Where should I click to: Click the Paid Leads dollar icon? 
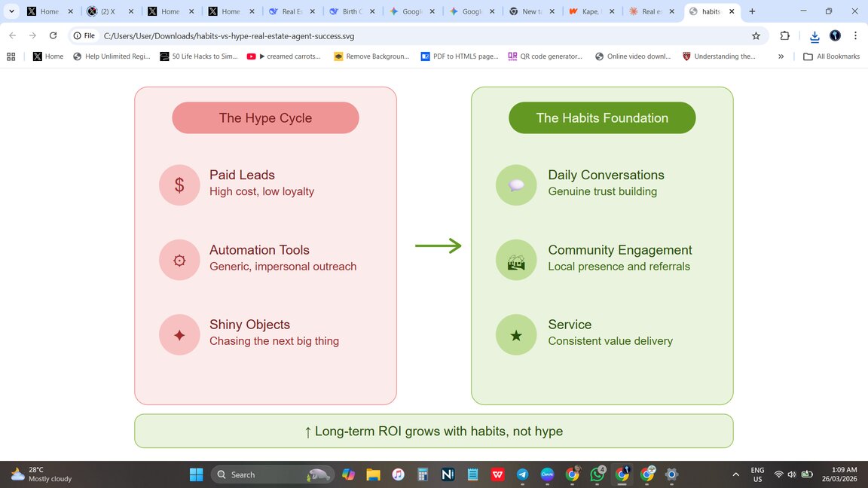pos(179,185)
